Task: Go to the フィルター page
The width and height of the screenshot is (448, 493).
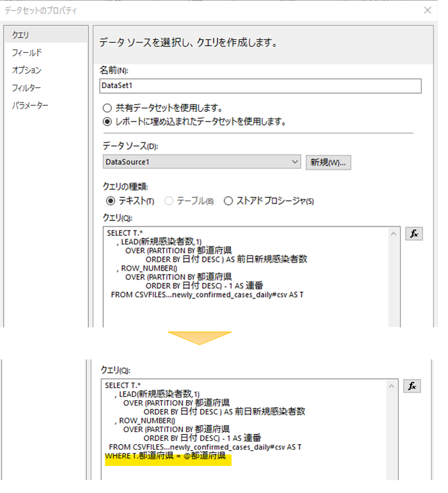Action: point(26,88)
